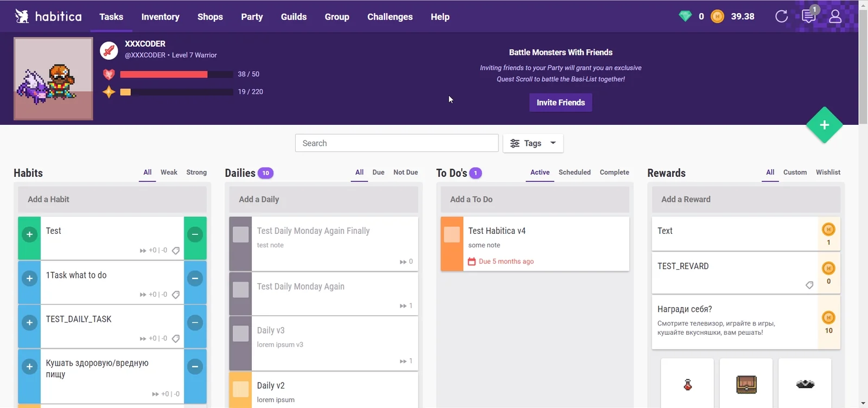Show Strong habits filter
Viewport: 868px width, 408px height.
pyautogui.click(x=196, y=173)
